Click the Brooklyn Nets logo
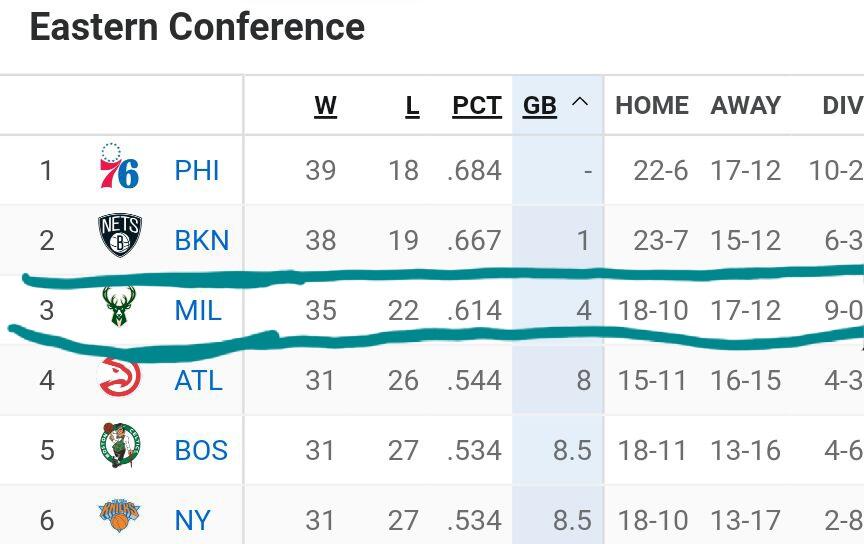Image resolution: width=864 pixels, height=544 pixels. click(119, 236)
